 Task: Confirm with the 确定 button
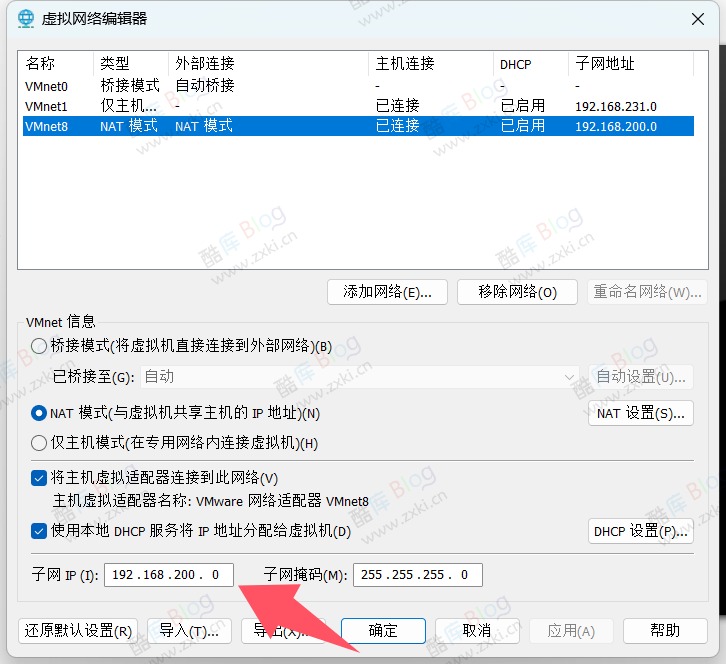(383, 631)
